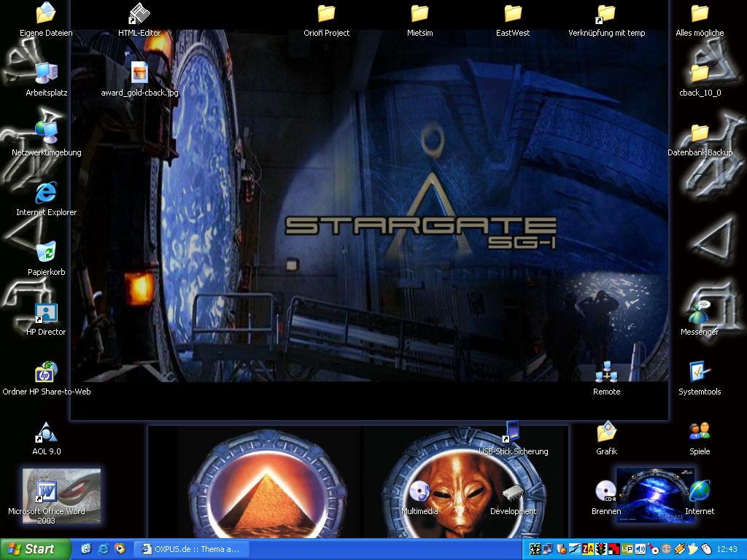Image resolution: width=747 pixels, height=560 pixels.
Task: Switch to the OXPUS.de taskbar window
Action: point(193,549)
